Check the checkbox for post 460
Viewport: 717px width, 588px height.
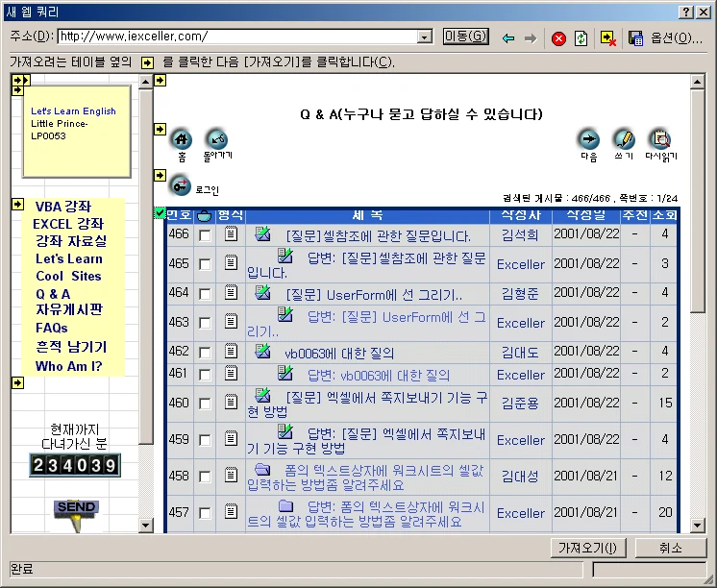(205, 404)
